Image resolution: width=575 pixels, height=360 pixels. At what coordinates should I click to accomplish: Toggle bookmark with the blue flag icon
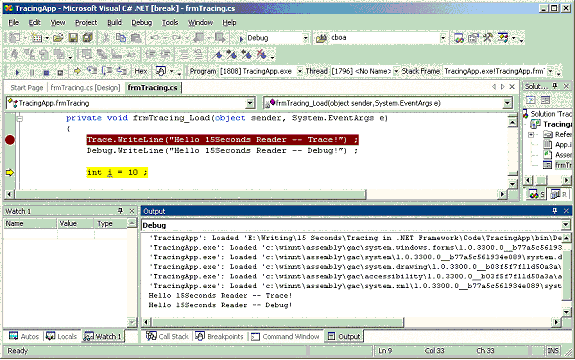click(x=218, y=55)
